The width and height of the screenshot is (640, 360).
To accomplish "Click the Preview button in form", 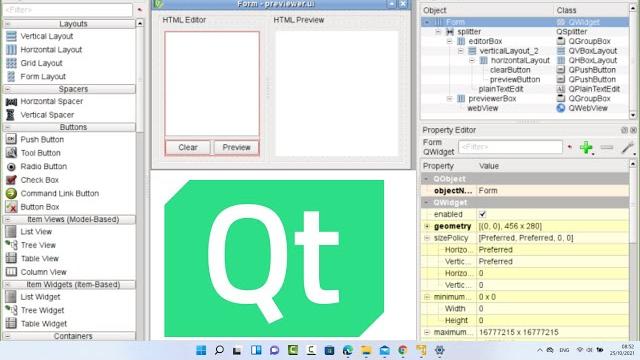I will pyautogui.click(x=236, y=147).
